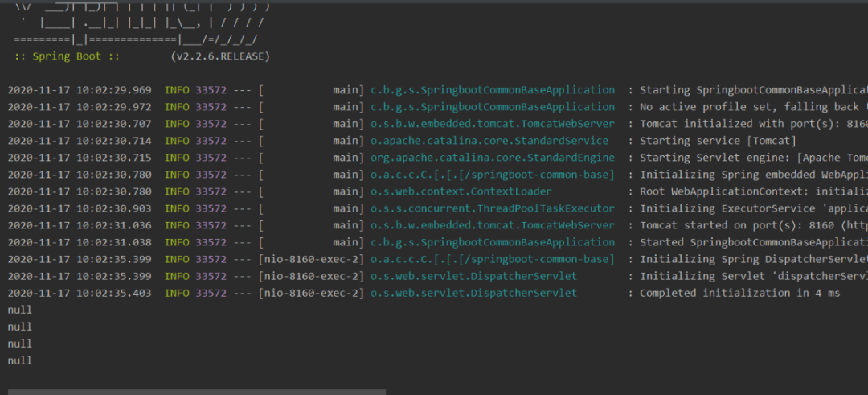Click the ':: Spring Boot ::' banner label
Viewport: 868px width, 395px height.
tap(67, 56)
